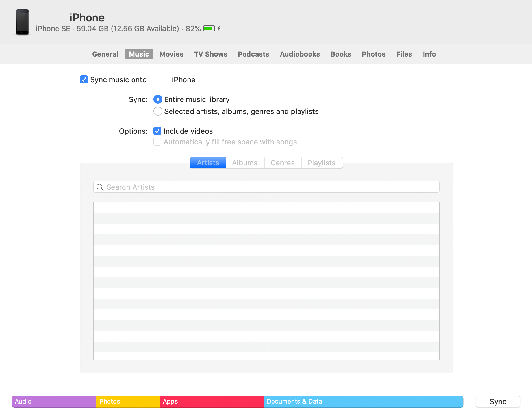Click the 59.04 GB capacity text
Viewport: 532px width, 418px height.
[x=93, y=29]
